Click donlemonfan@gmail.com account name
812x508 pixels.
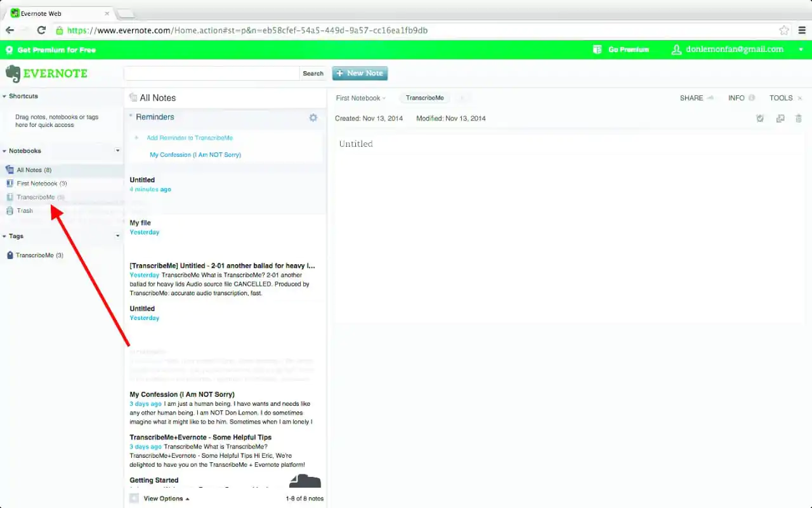click(x=735, y=50)
